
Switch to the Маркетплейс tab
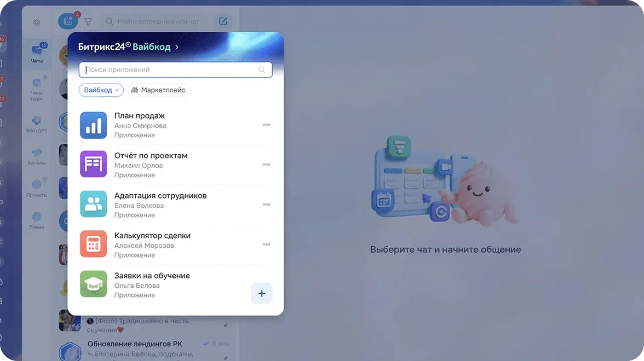coord(159,90)
